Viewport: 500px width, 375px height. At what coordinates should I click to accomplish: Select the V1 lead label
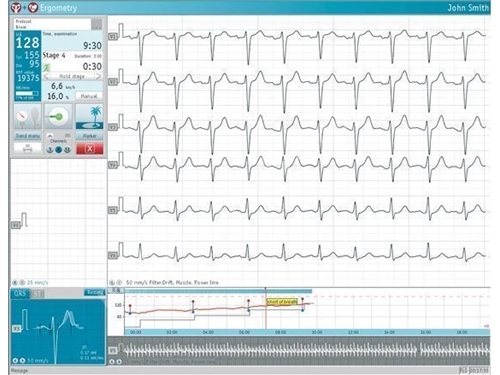coord(113,37)
